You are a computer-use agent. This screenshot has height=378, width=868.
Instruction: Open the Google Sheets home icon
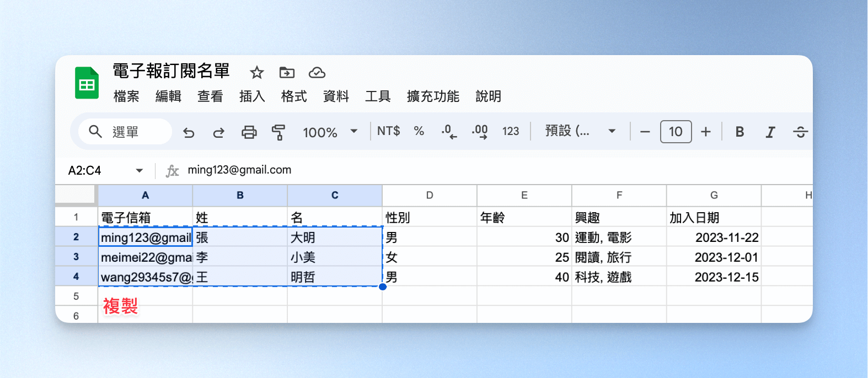coord(87,83)
